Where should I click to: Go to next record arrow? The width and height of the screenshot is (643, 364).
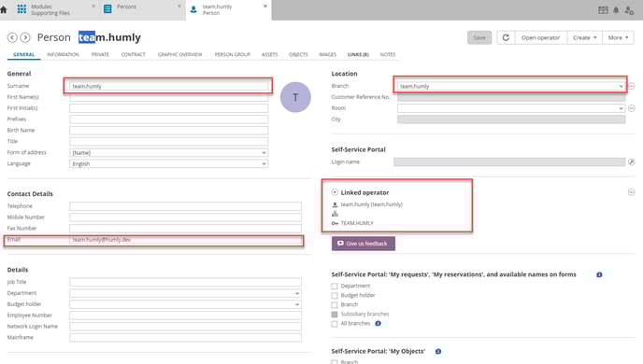[25, 37]
